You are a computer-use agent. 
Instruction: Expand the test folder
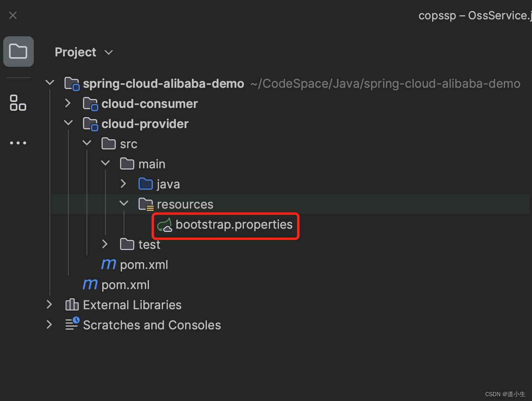tap(105, 244)
